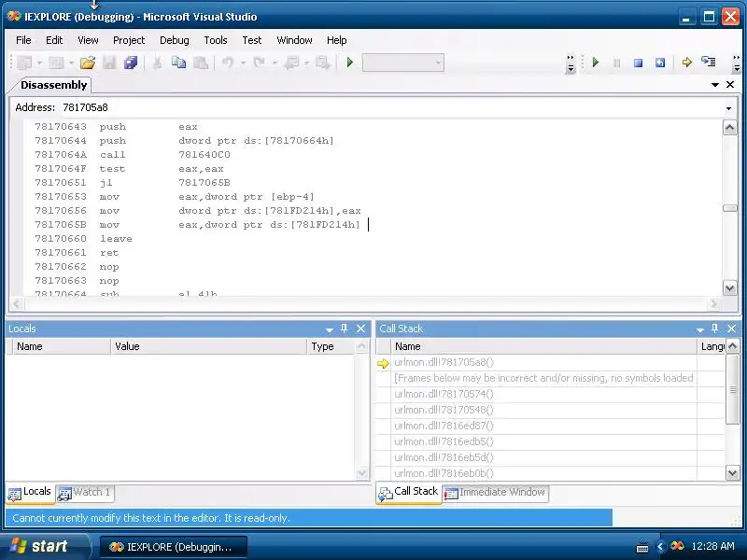Image resolution: width=747 pixels, height=560 pixels.
Task: Click Show Next Statement yellow arrow icon
Action: click(686, 63)
